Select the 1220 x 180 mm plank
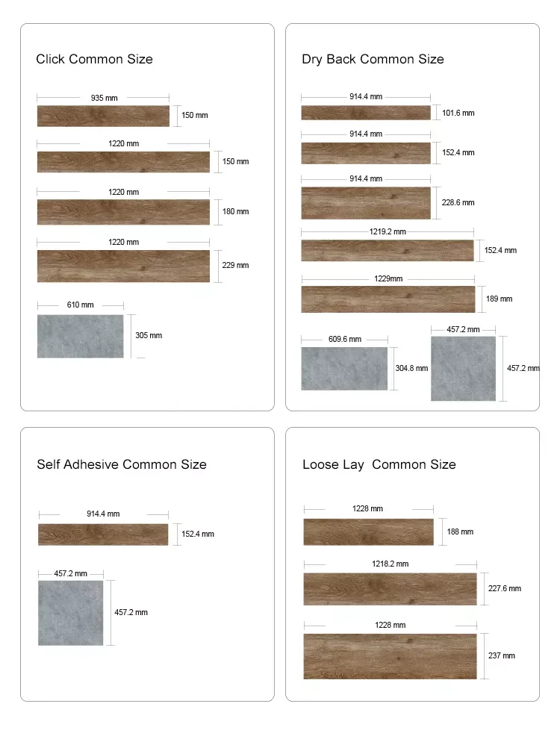Image resolution: width=560 pixels, height=742 pixels. point(123,212)
